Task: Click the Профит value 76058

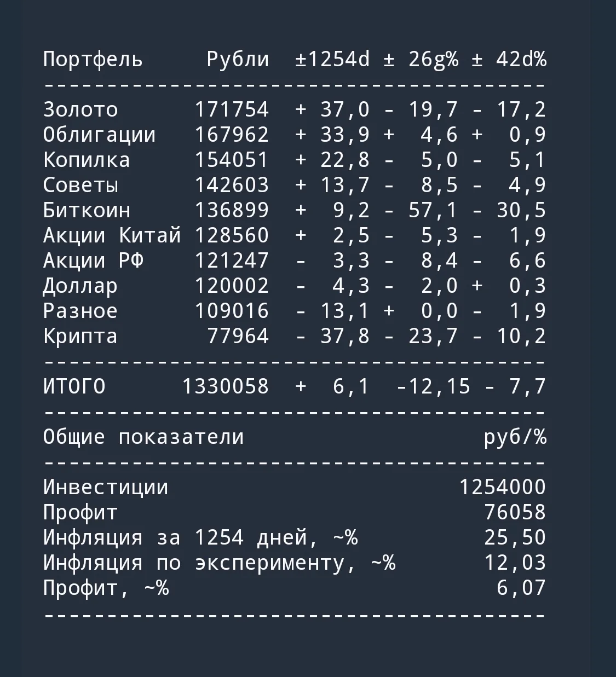Action: click(515, 512)
